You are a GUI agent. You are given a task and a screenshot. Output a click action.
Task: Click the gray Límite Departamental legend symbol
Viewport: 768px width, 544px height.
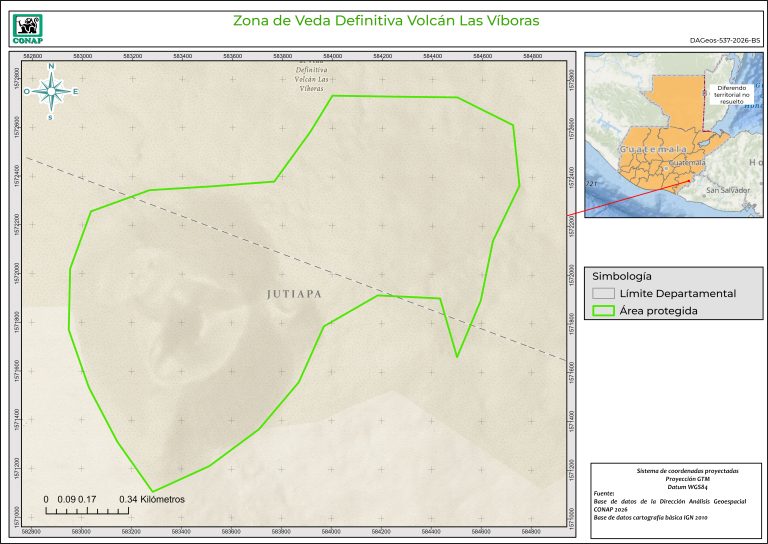601,293
